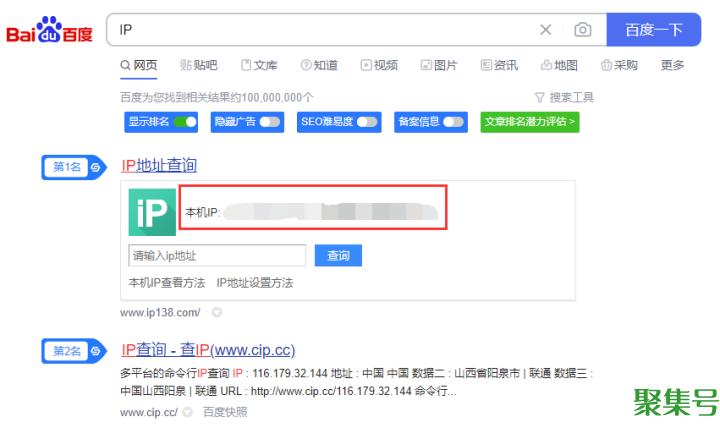Click 文章排名潜力评估 green button
This screenshot has width=720, height=428.
click(x=530, y=122)
